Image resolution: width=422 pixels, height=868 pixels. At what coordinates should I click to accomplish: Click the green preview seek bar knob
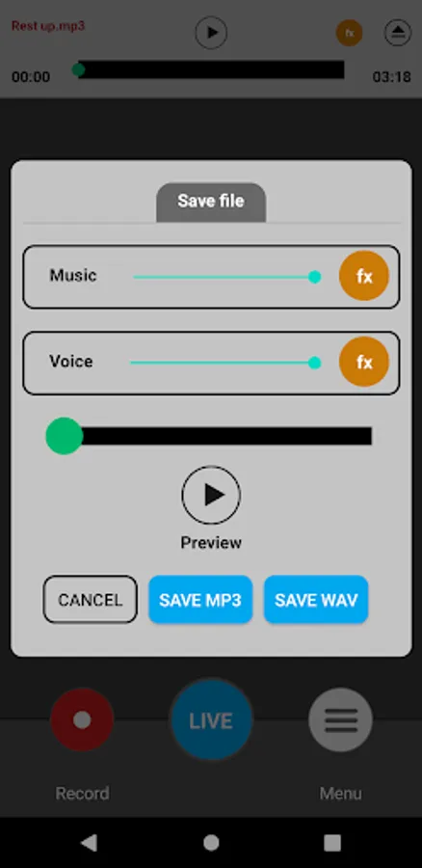point(65,436)
